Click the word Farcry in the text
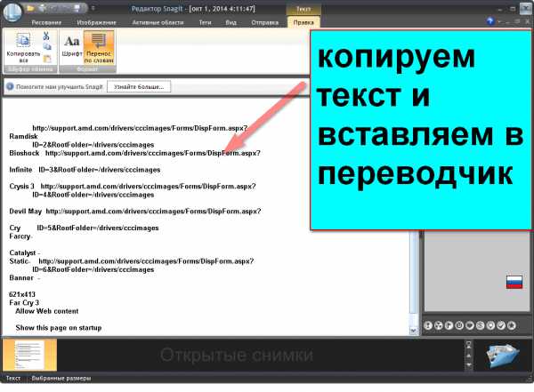 20,236
